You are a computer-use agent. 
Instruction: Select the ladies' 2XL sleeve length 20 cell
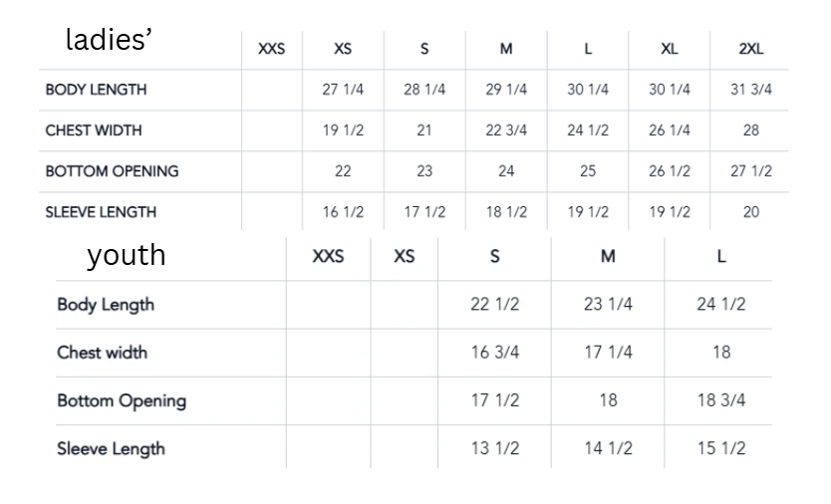coord(751,212)
